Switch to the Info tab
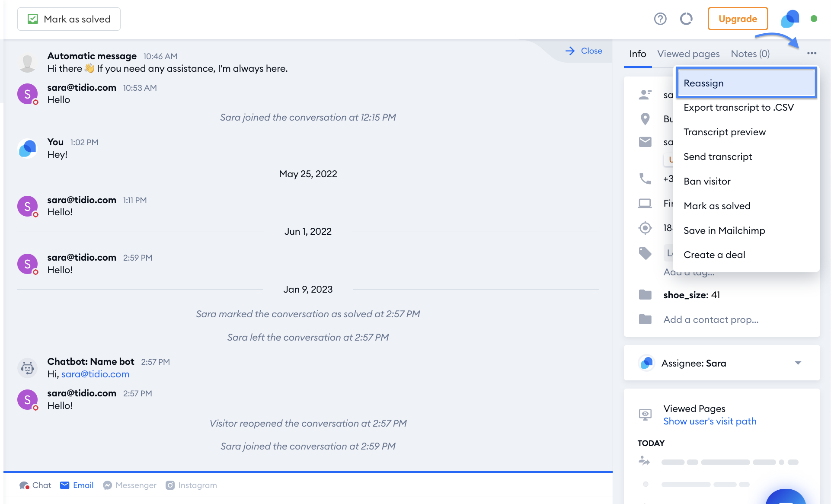The height and width of the screenshot is (504, 831). point(638,54)
